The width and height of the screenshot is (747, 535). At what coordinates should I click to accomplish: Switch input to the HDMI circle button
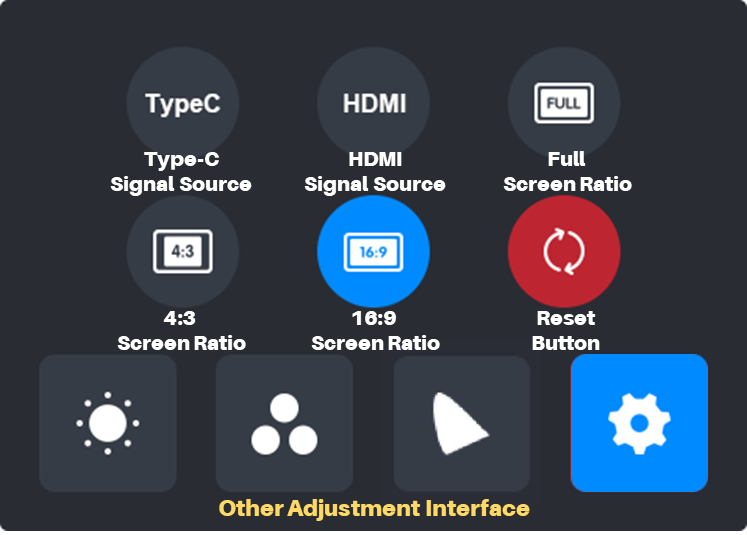[374, 103]
